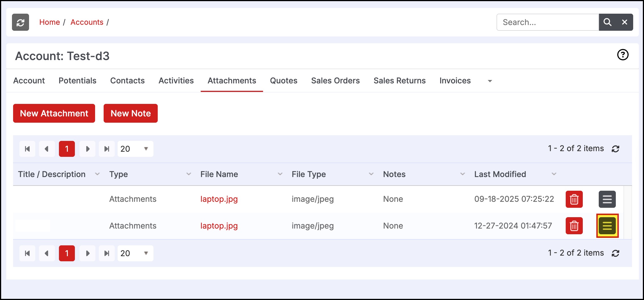Image resolution: width=644 pixels, height=300 pixels.
Task: Delete the 09-18-2025 laptop.jpg attachment
Action: point(574,199)
